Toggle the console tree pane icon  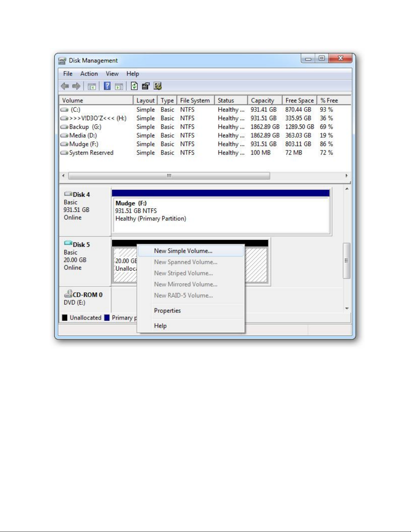pos(92,86)
